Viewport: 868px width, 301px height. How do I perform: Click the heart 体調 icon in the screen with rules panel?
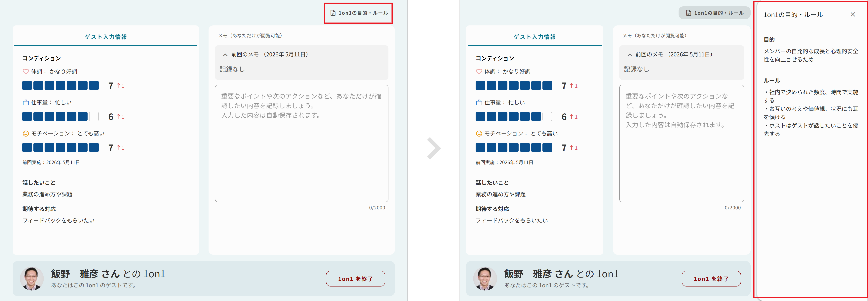pyautogui.click(x=479, y=72)
